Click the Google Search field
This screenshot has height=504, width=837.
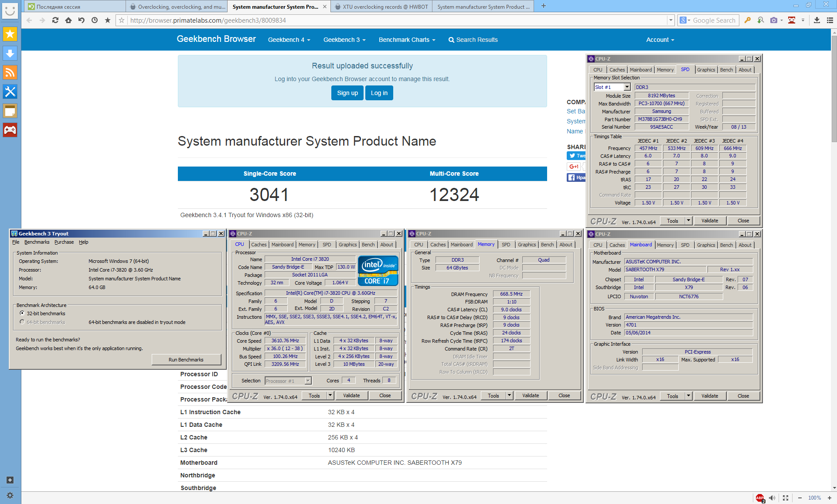(714, 20)
